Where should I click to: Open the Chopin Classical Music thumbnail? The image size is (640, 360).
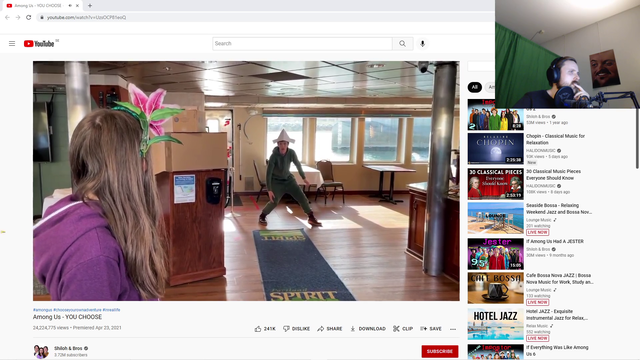496,149
